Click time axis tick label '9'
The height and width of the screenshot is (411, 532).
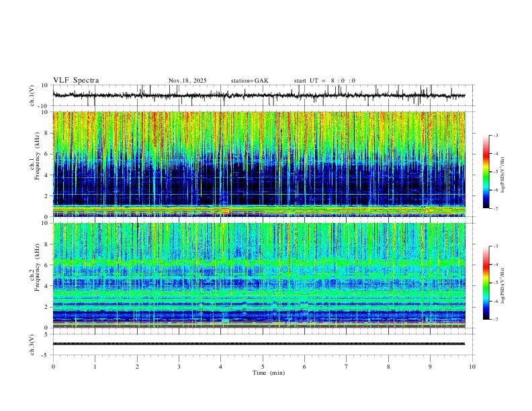430,367
